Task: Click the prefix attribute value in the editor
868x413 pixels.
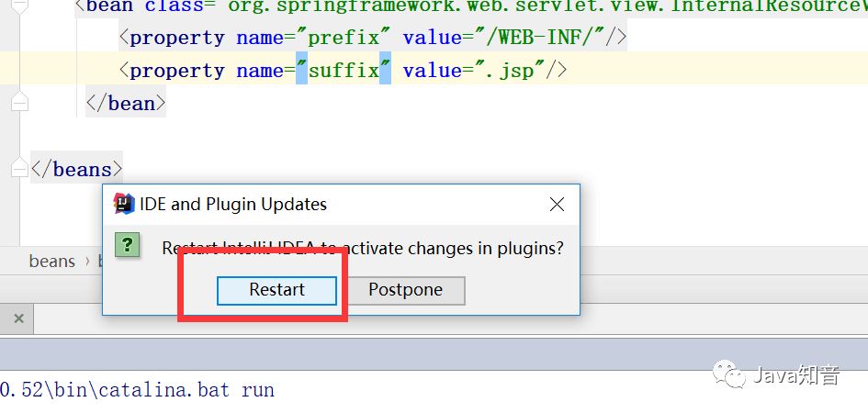Action: 344,37
